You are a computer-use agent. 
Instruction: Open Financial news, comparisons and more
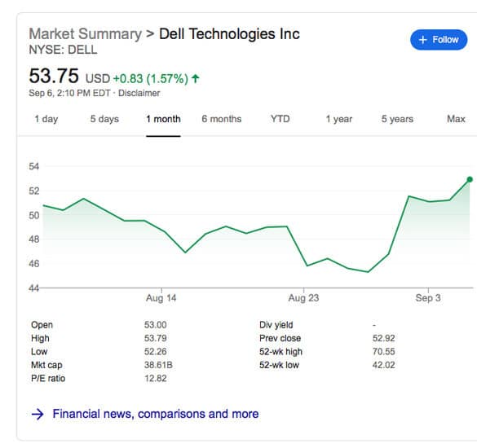click(156, 414)
